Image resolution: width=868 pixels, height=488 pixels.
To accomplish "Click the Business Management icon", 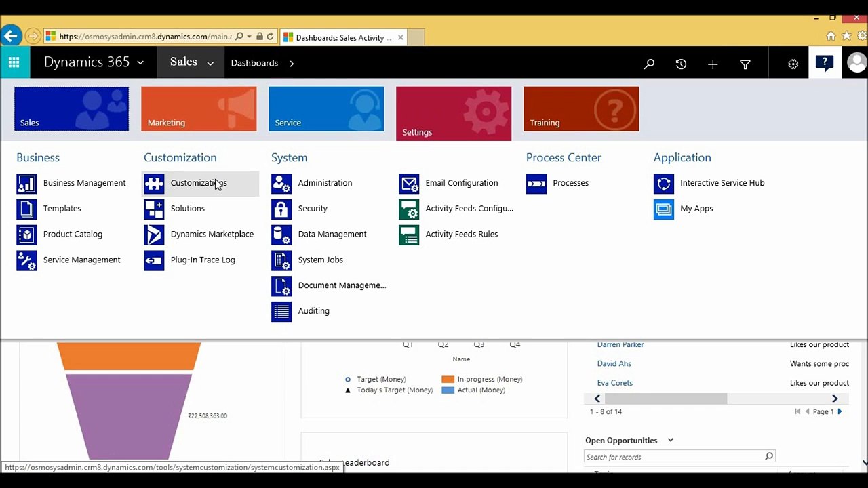I will point(26,183).
